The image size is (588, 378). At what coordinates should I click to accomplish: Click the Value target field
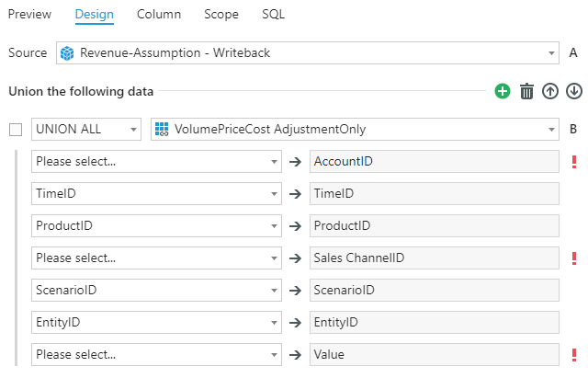pyautogui.click(x=434, y=354)
